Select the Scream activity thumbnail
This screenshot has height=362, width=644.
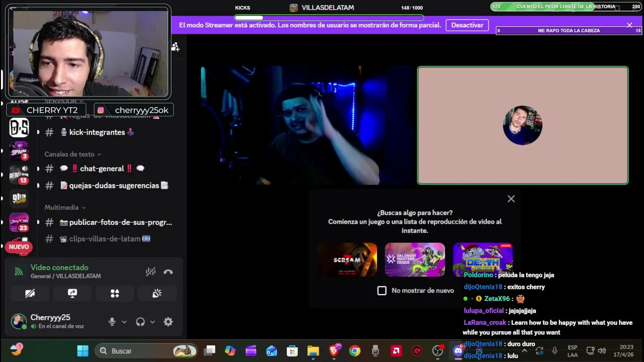tap(347, 260)
